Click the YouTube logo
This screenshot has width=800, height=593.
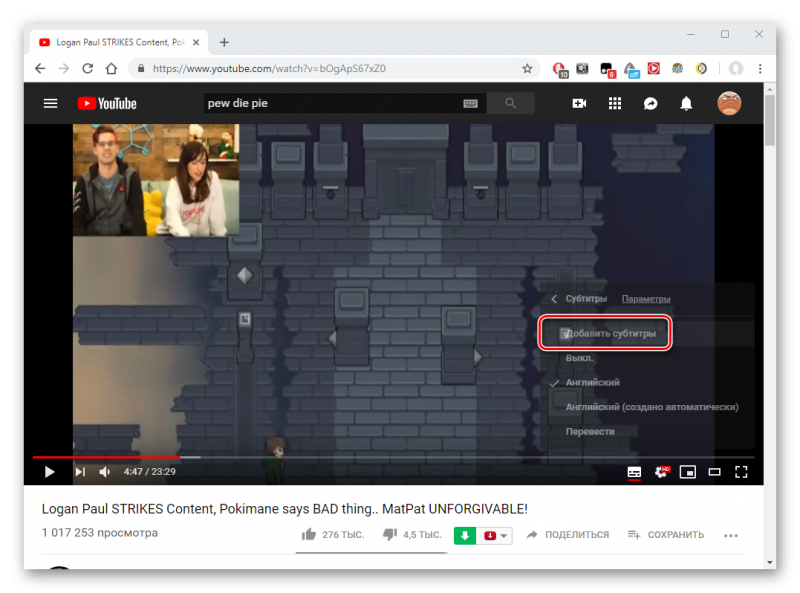point(107,104)
